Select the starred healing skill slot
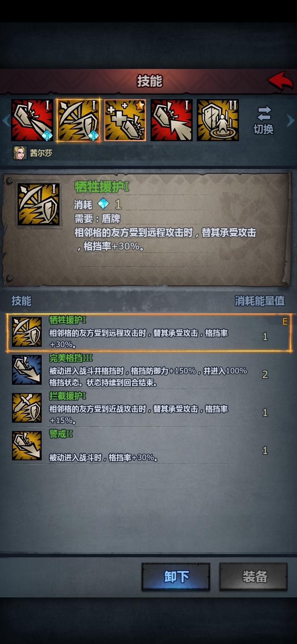The image size is (297, 644). click(x=125, y=120)
